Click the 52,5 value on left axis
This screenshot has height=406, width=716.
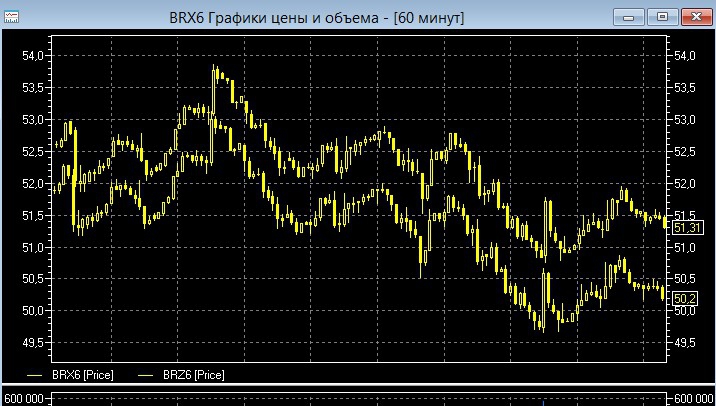[x=32, y=152]
